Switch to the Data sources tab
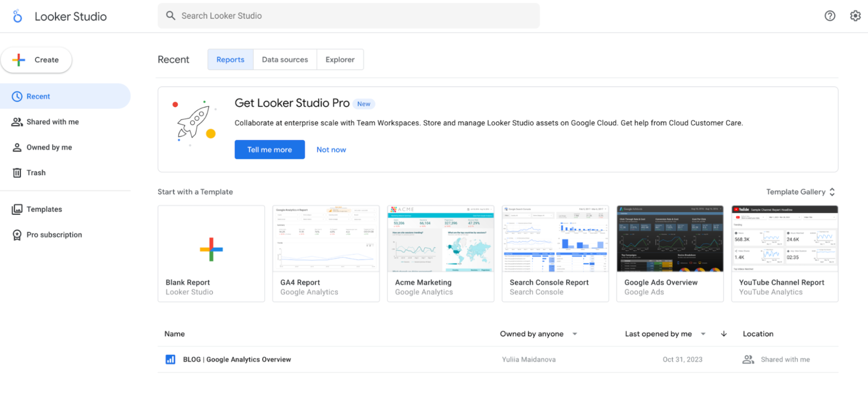This screenshot has height=399, width=868. 285,60
